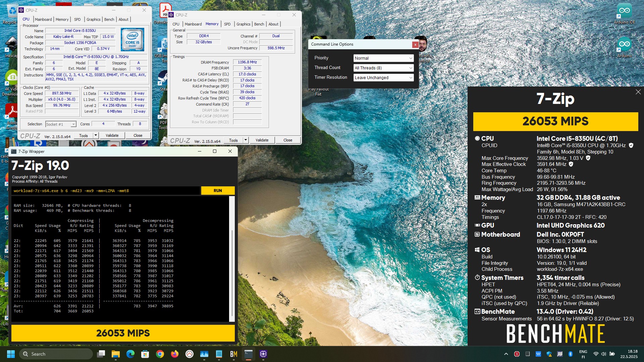Click the Dell Inc. 0KP0FT motherboard text
This screenshot has width=644, height=362.
click(560, 234)
